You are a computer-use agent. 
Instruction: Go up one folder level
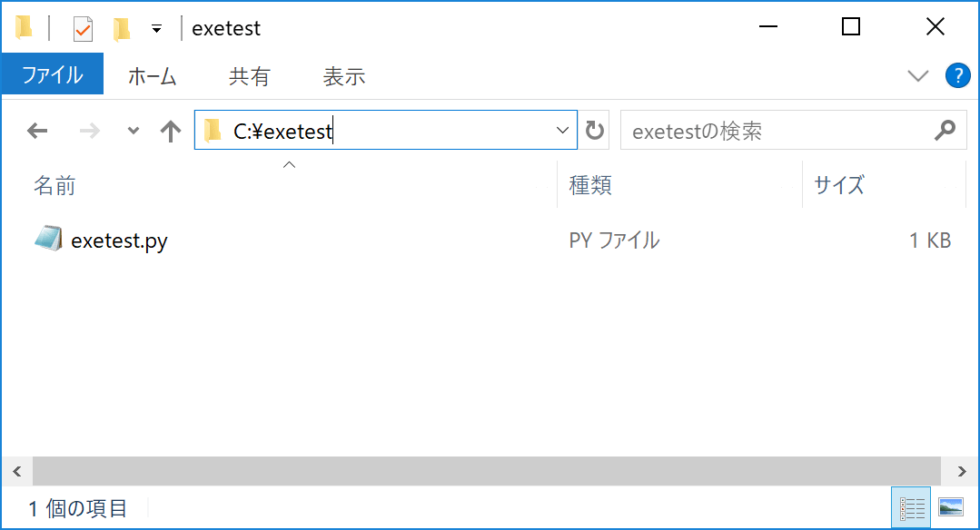pos(170,132)
